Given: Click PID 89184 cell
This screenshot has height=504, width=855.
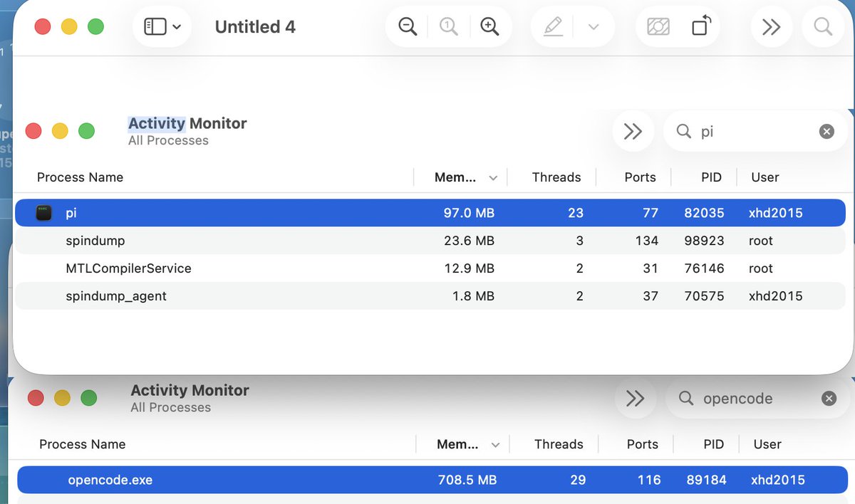Looking at the screenshot, I should 707,480.
